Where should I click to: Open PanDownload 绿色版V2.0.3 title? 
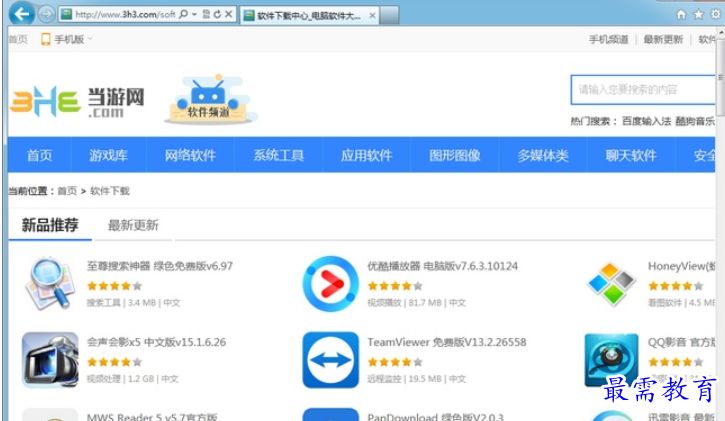(x=436, y=416)
